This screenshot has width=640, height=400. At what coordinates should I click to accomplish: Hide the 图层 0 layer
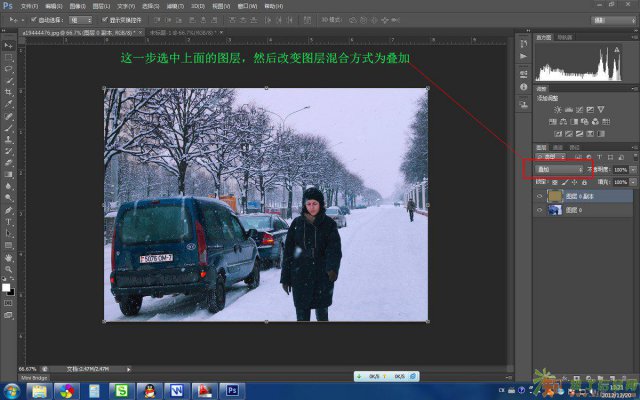(x=540, y=211)
